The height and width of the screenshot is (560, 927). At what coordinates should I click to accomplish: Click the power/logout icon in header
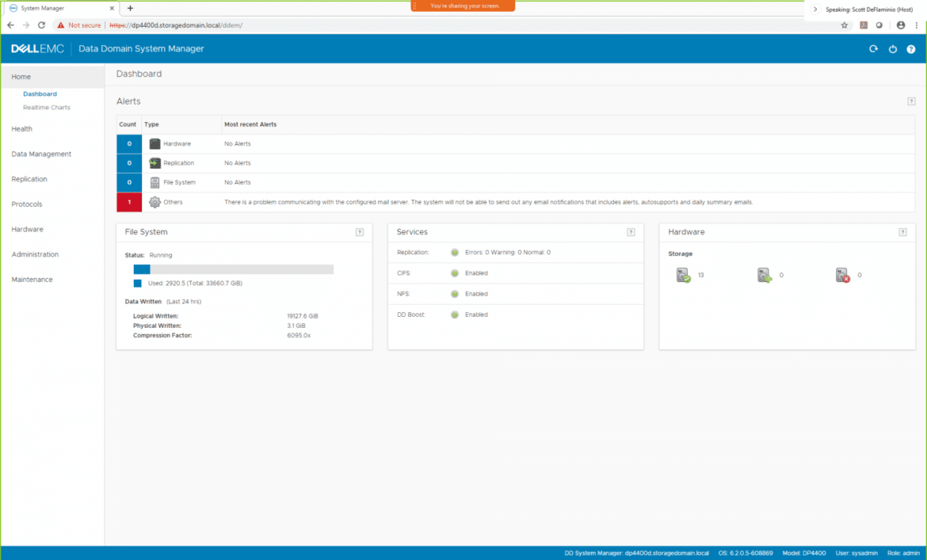(893, 49)
